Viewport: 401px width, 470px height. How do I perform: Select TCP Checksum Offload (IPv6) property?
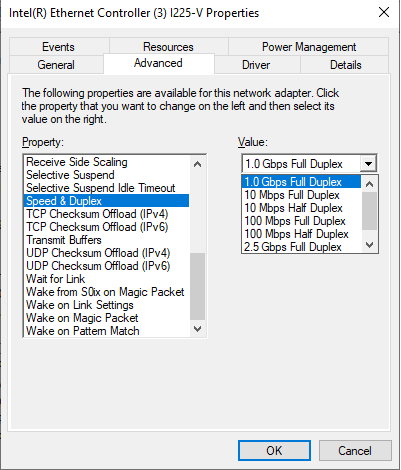point(97,227)
